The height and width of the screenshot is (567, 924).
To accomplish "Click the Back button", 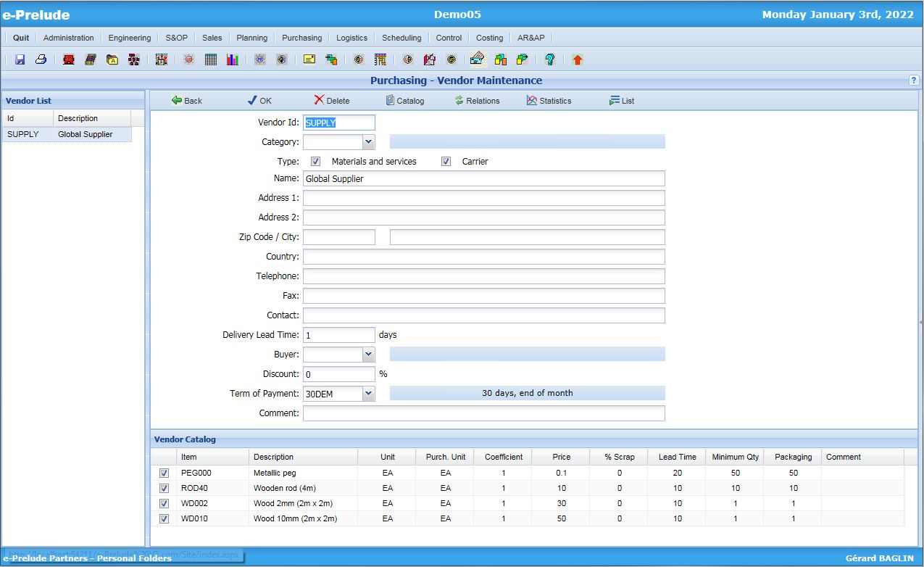I will (186, 101).
